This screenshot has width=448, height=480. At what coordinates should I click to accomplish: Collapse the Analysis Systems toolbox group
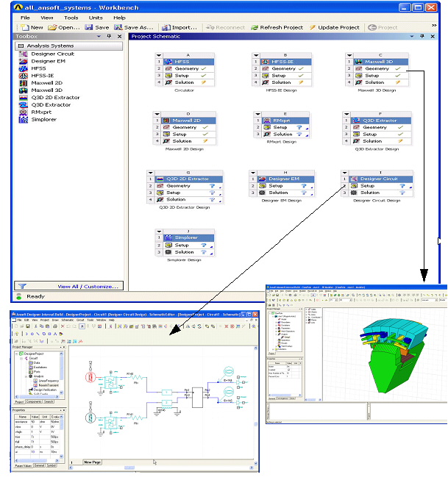point(21,46)
